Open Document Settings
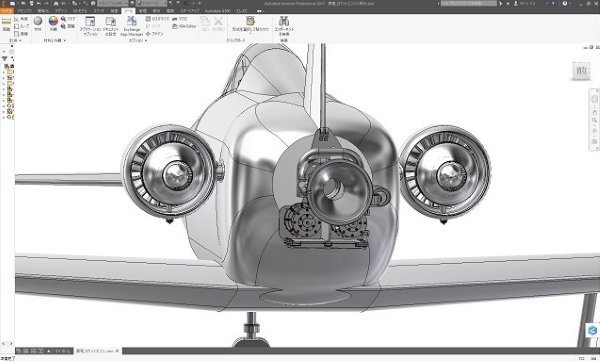600x362 pixels. pyautogui.click(x=111, y=26)
